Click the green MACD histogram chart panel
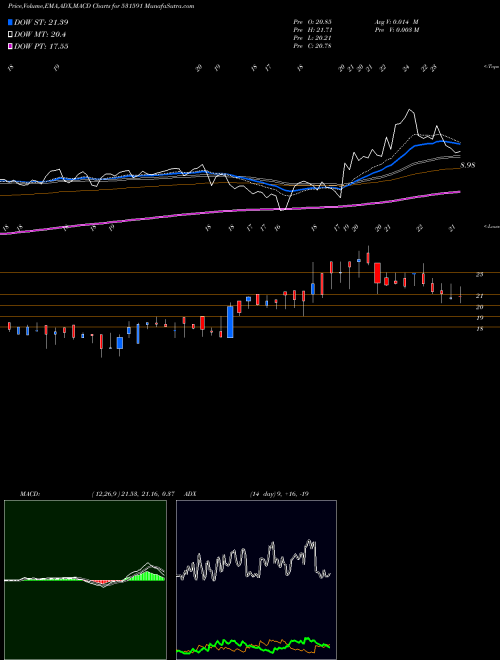 pyautogui.click(x=85, y=580)
